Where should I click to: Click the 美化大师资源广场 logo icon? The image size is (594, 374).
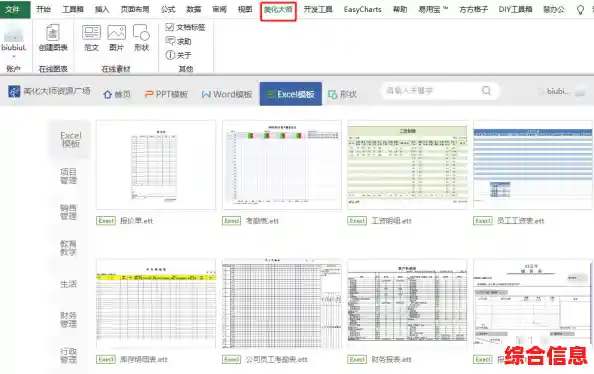pyautogui.click(x=14, y=92)
